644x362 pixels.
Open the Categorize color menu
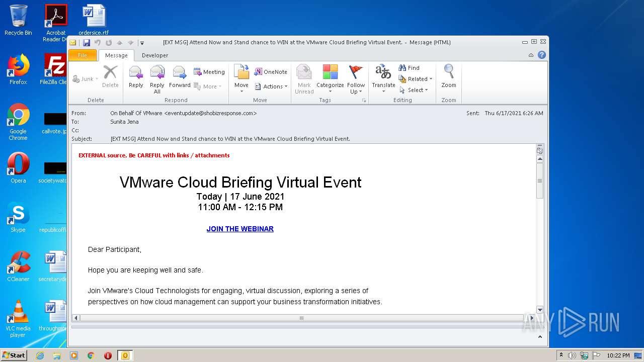[x=330, y=79]
